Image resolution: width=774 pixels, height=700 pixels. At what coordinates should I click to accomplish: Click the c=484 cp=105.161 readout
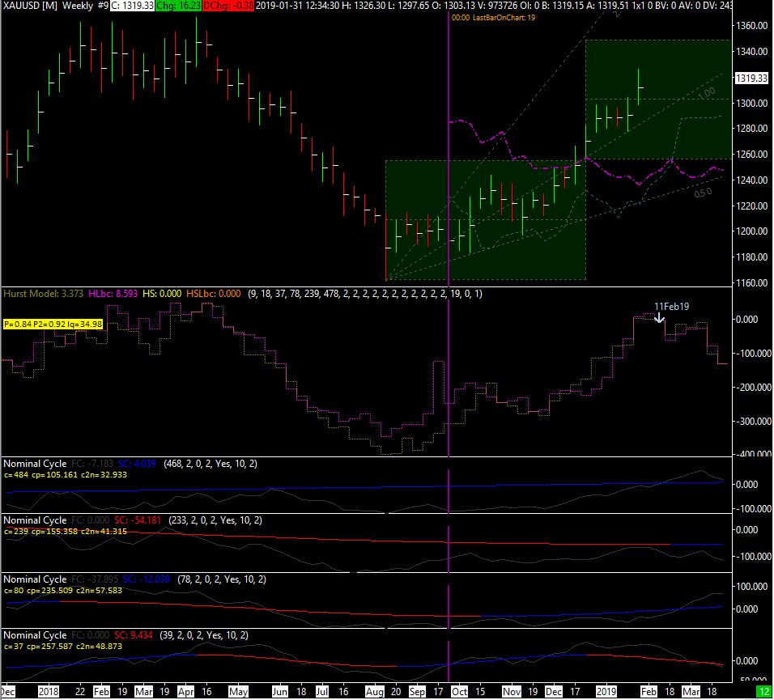(65, 474)
